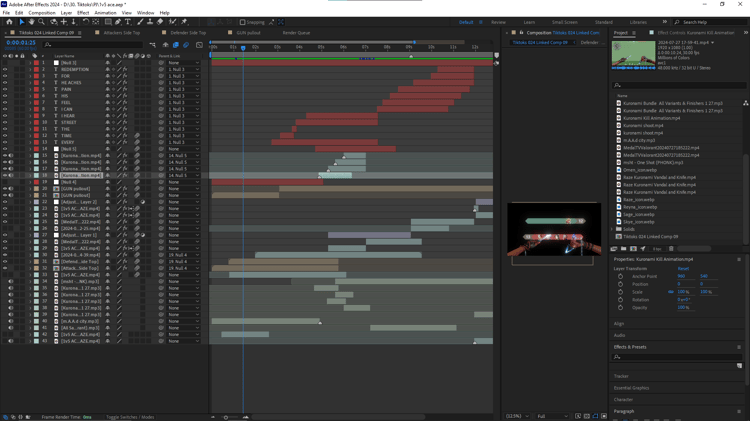Open the Properties panel menu icon
Viewport: 750px width, 421px height.
pyautogui.click(x=739, y=259)
